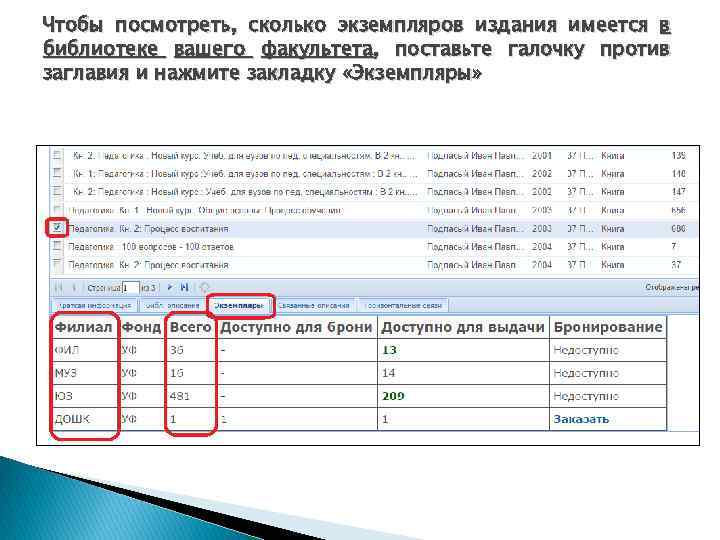
Task: Click 'Книга' type in the 2003 checked row
Action: tap(613, 228)
